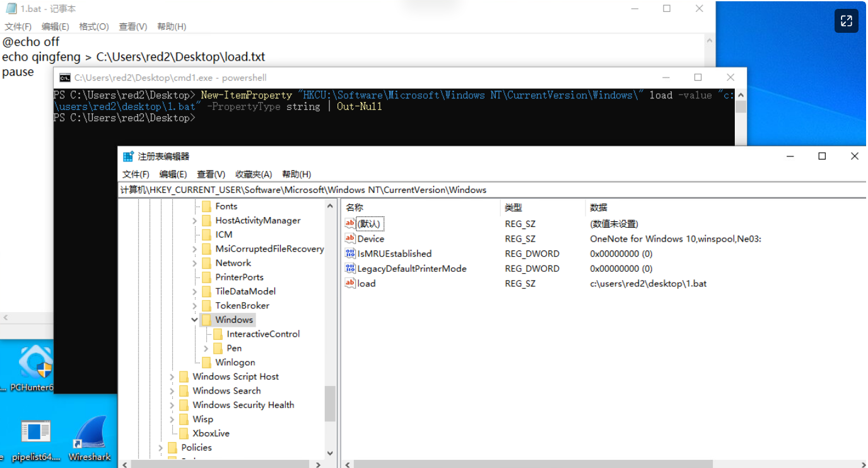Screen dimensions: 868x468
Task: Click the blue fullscreen button at top right
Action: [x=846, y=21]
